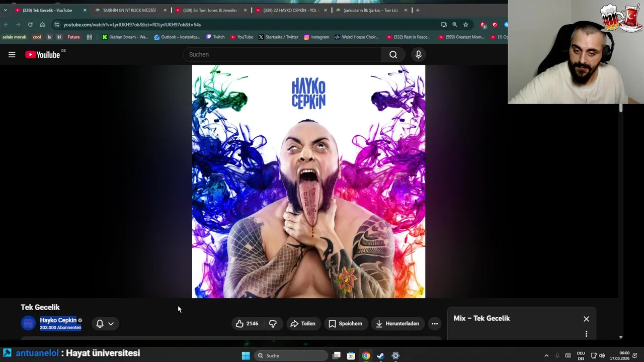644x362 pixels.
Task: Switch to the 22 HAYKO CEPKİN tab
Action: point(291,10)
